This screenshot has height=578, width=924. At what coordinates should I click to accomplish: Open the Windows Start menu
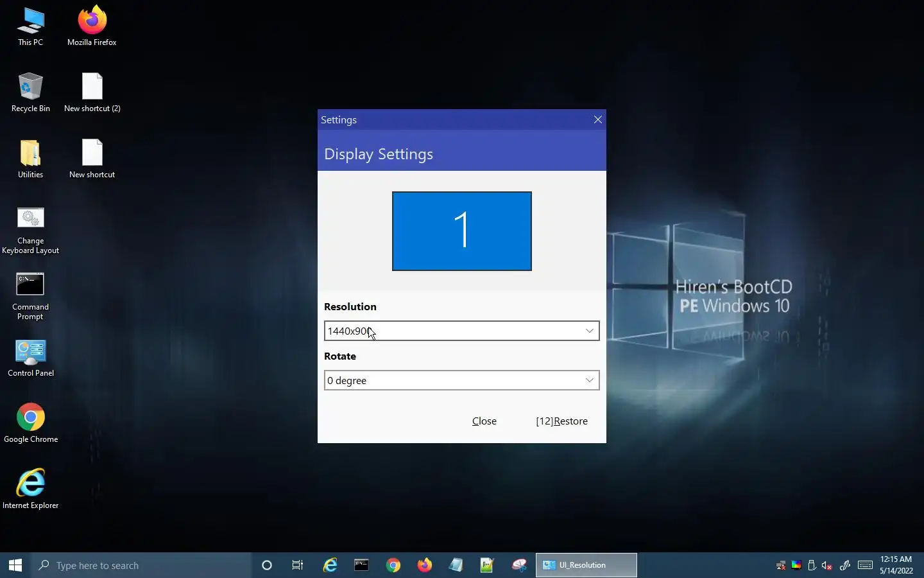[15, 565]
